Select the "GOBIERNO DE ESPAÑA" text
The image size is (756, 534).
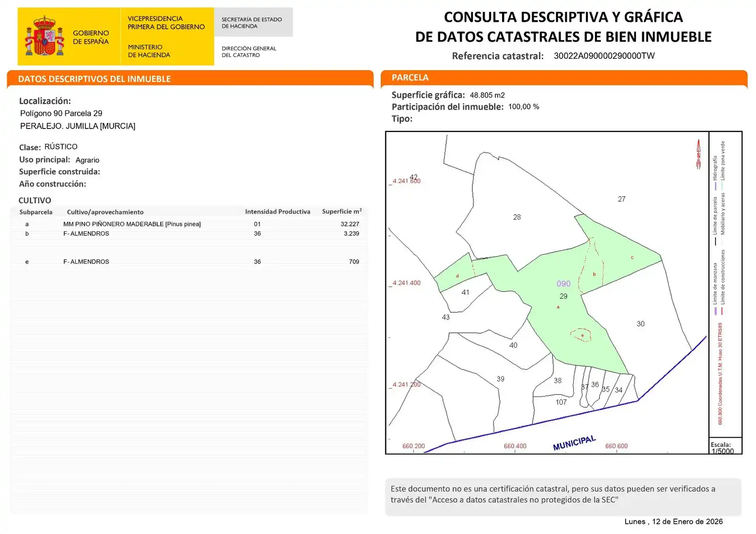tap(91, 37)
